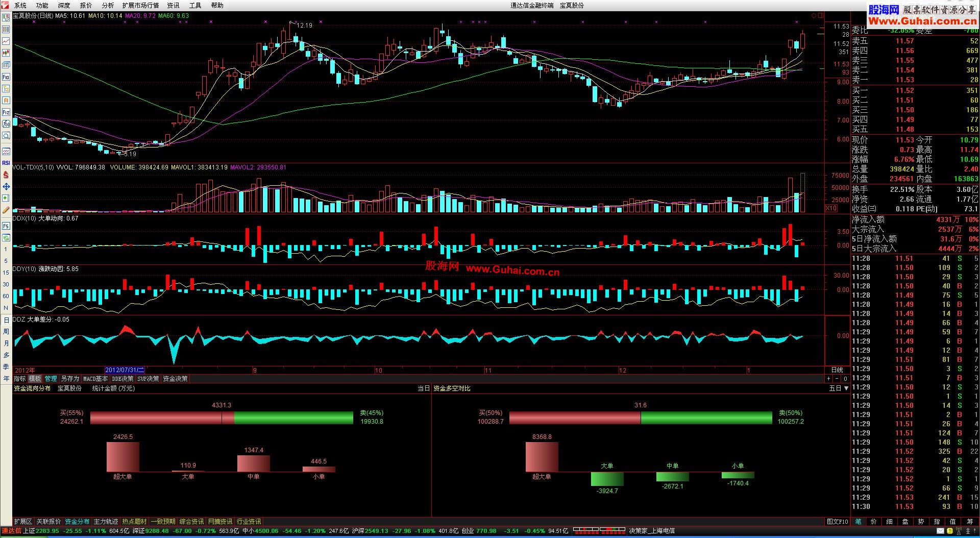Click the 指标 button
This screenshot has height=538, width=980.
pyautogui.click(x=19, y=379)
